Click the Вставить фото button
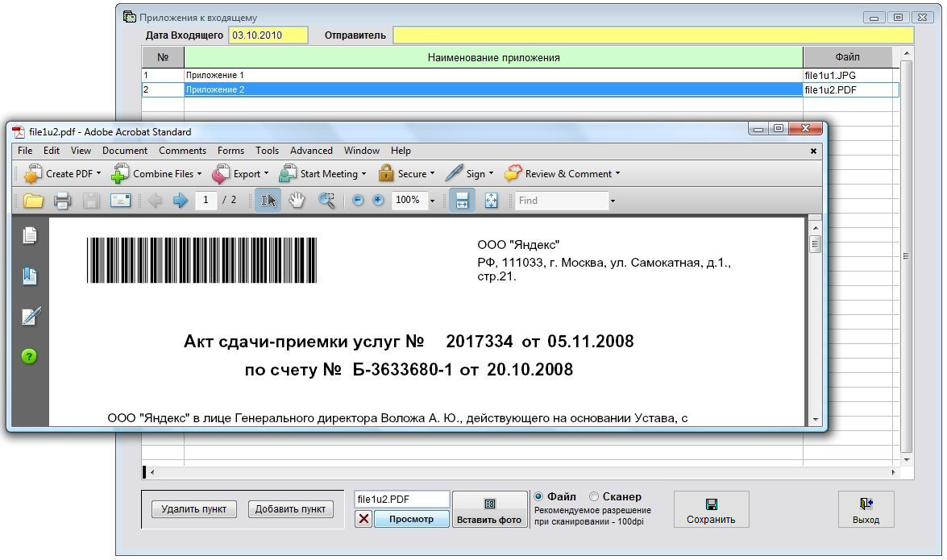Screen dimensions: 947x560 (x=489, y=509)
